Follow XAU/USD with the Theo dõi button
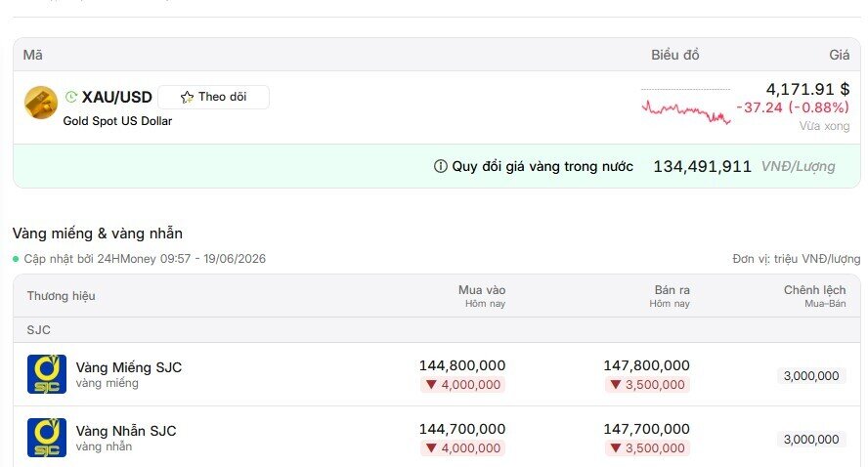 214,97
